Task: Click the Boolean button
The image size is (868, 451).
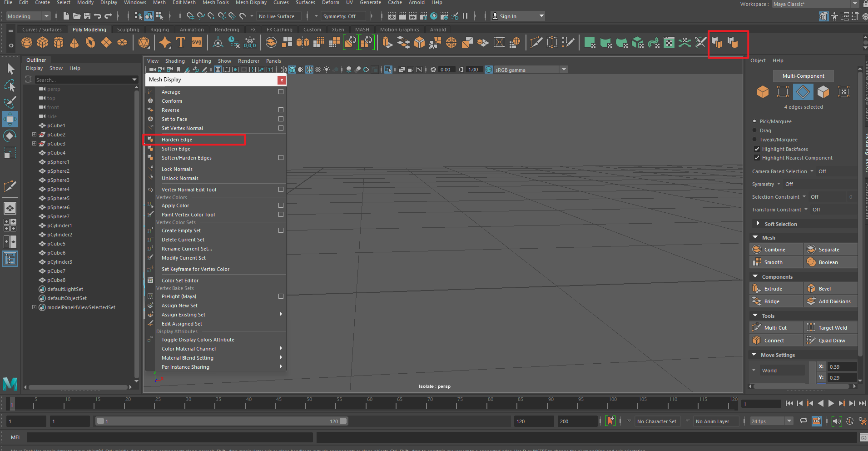Action: tap(831, 262)
